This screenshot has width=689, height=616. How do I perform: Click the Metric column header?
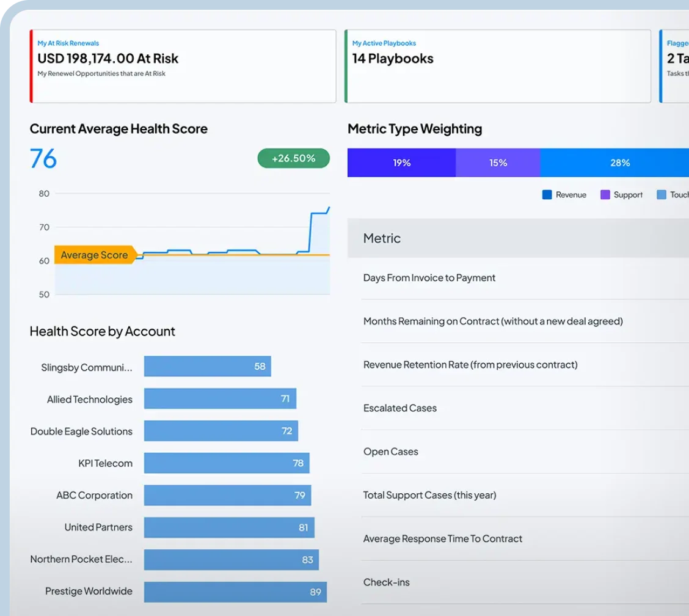tap(382, 238)
